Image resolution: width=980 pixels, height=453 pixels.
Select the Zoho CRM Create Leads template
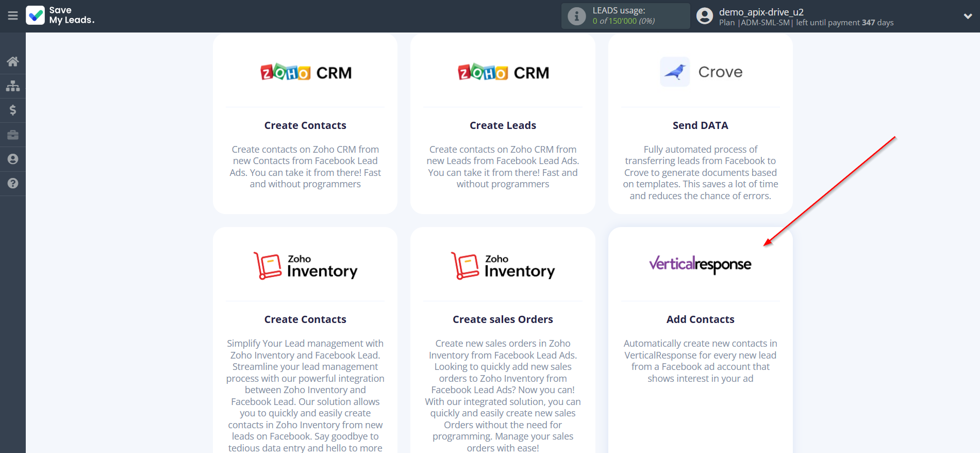pos(503,125)
